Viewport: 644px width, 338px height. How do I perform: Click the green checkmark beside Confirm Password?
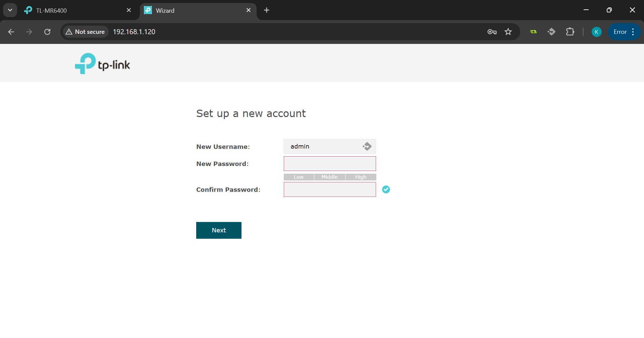[x=386, y=189]
